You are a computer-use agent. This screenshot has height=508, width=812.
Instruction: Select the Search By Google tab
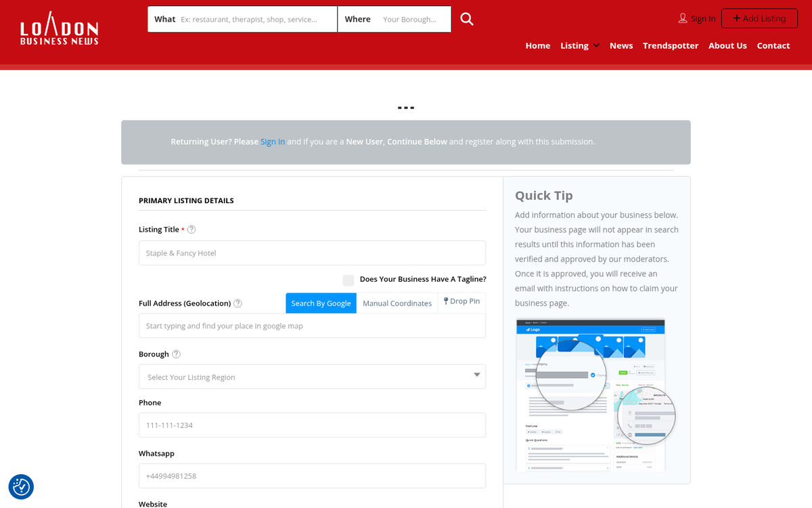click(321, 303)
